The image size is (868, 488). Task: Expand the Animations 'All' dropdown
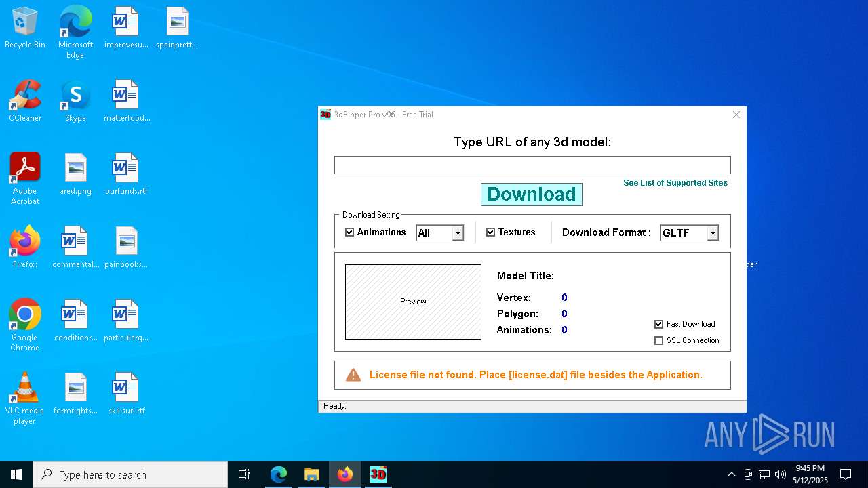pyautogui.click(x=458, y=233)
